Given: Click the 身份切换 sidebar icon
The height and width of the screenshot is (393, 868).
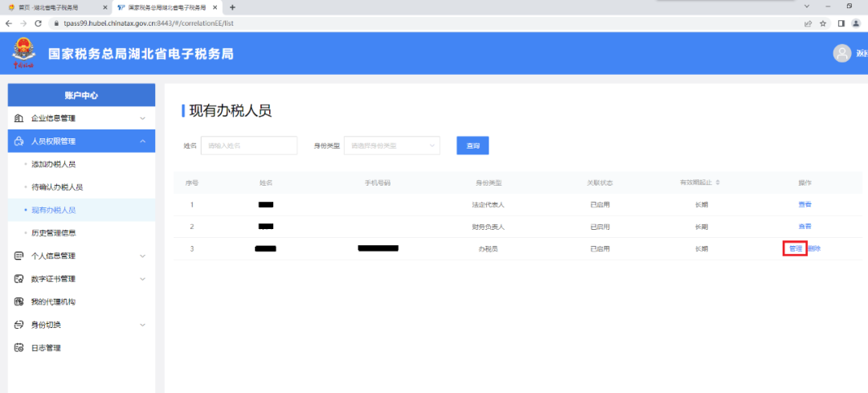Looking at the screenshot, I should tap(18, 325).
